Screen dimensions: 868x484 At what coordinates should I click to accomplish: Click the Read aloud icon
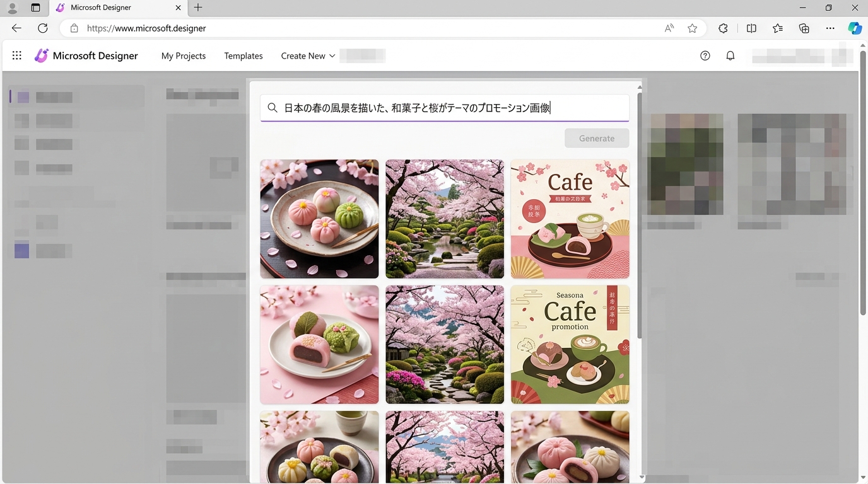[669, 28]
